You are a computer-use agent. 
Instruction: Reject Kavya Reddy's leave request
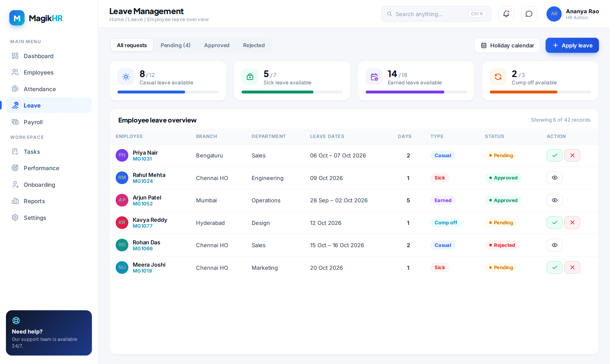(x=572, y=223)
